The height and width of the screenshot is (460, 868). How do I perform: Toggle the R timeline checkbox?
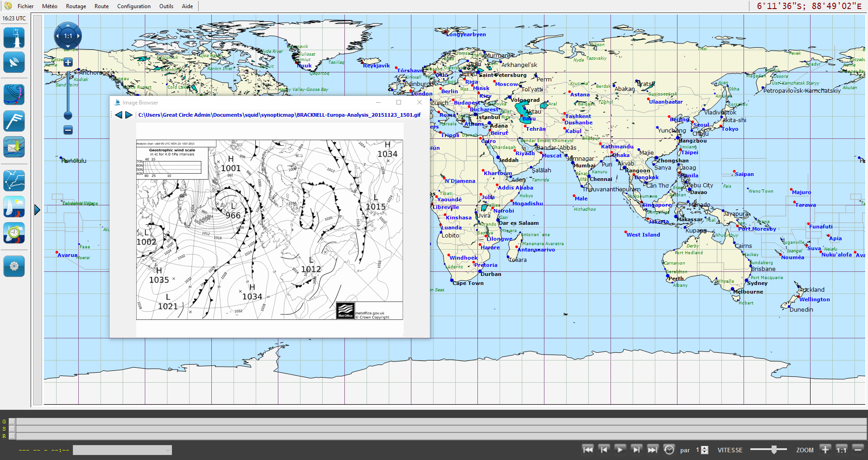click(x=12, y=436)
